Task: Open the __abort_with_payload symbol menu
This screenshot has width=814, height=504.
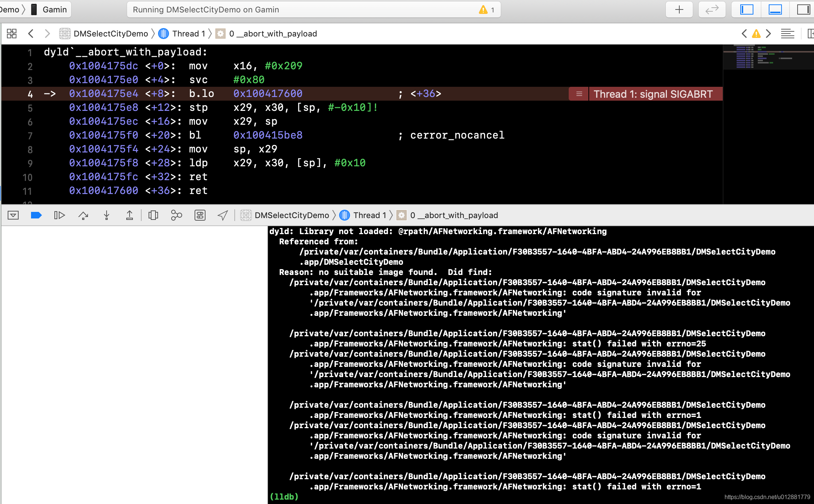Action: [273, 33]
